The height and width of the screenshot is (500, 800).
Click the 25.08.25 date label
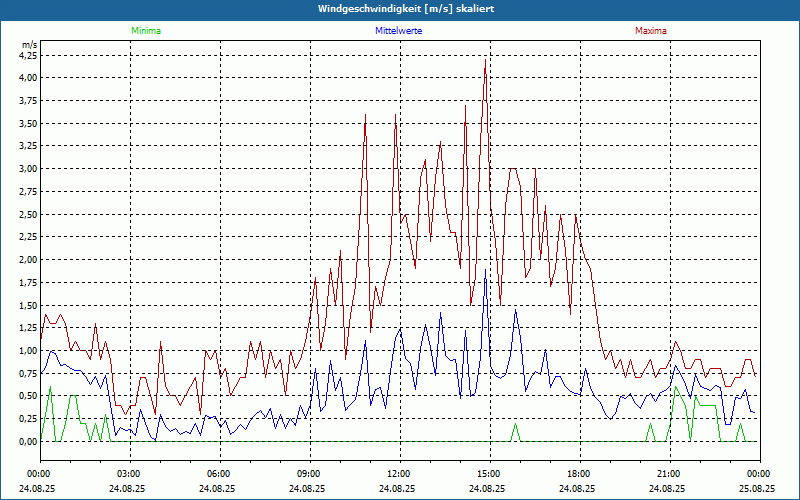(757, 489)
